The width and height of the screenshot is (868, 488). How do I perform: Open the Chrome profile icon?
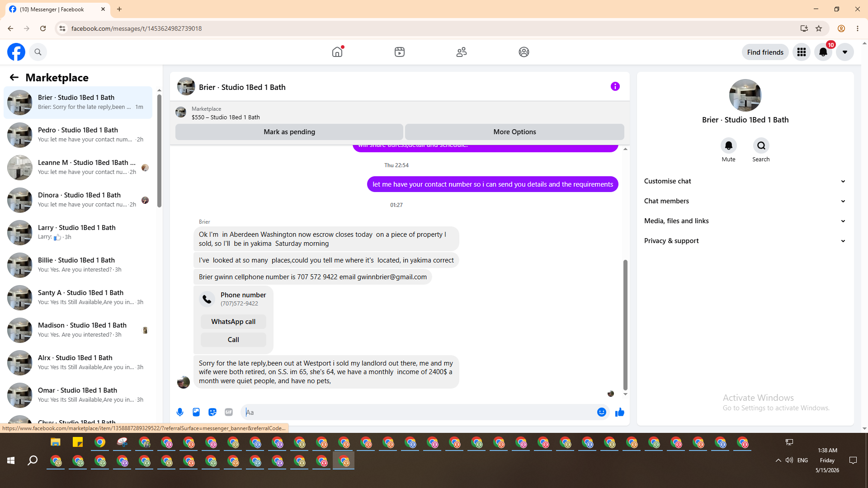point(841,28)
